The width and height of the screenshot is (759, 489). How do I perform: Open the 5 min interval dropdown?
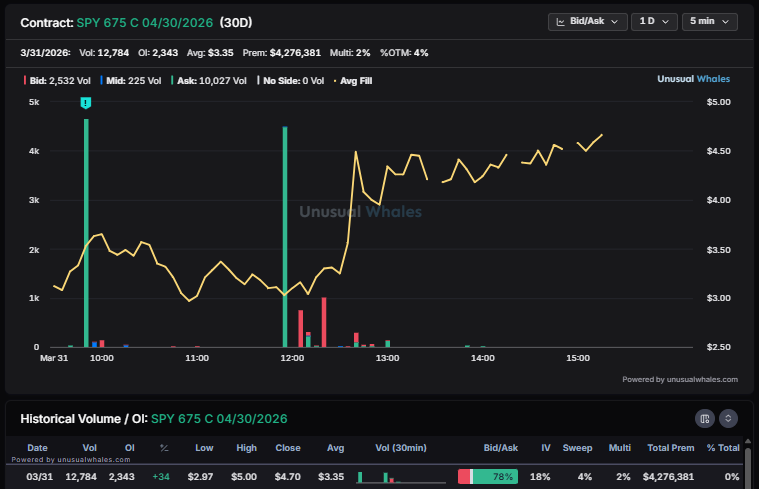point(709,21)
